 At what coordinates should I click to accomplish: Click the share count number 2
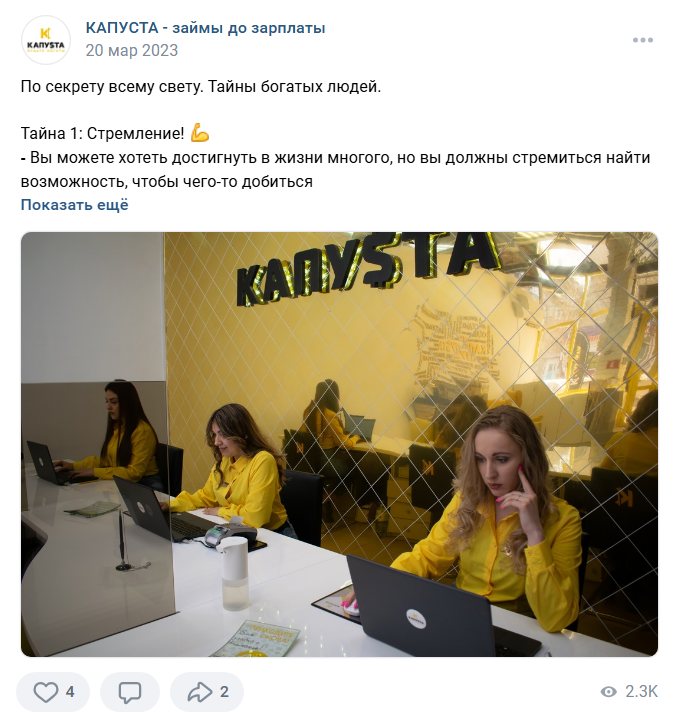pyautogui.click(x=224, y=692)
